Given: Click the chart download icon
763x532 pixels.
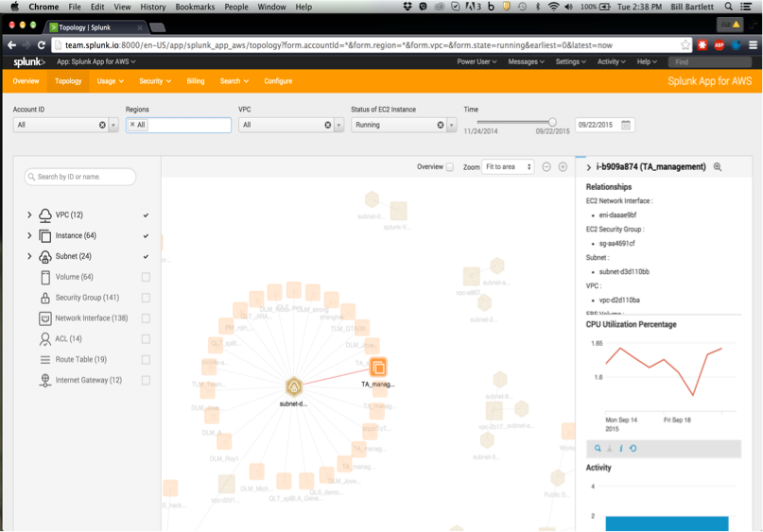Looking at the screenshot, I should coord(609,448).
